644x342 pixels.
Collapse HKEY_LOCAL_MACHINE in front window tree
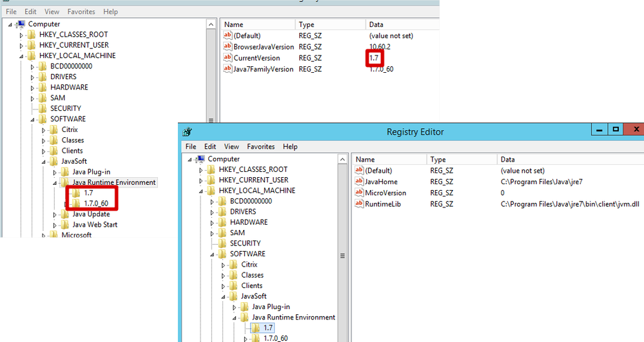point(201,191)
